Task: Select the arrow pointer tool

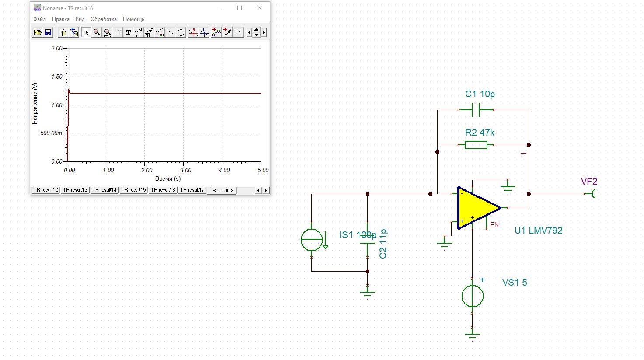Action: (87, 32)
